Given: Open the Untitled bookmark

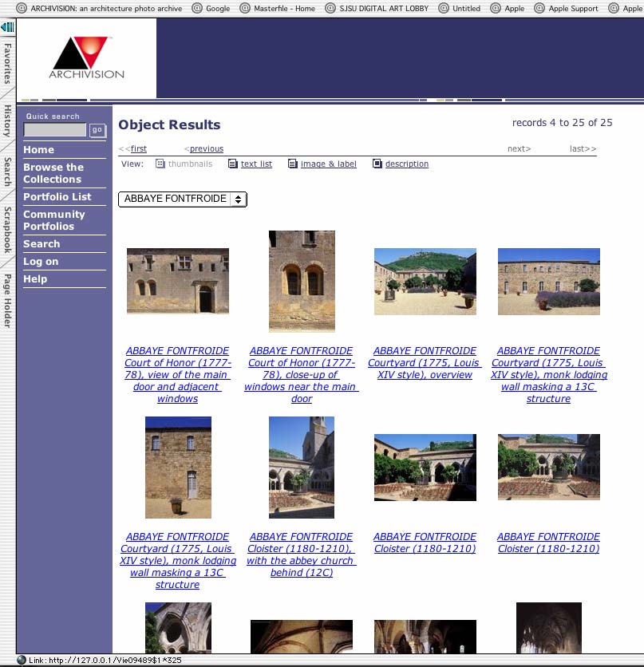Looking at the screenshot, I should coord(460,8).
